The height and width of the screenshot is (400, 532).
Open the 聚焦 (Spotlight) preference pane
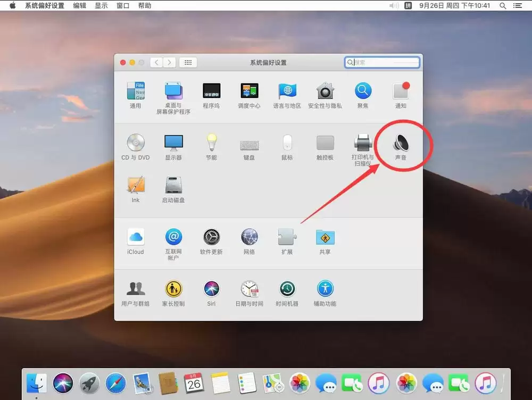tap(363, 95)
